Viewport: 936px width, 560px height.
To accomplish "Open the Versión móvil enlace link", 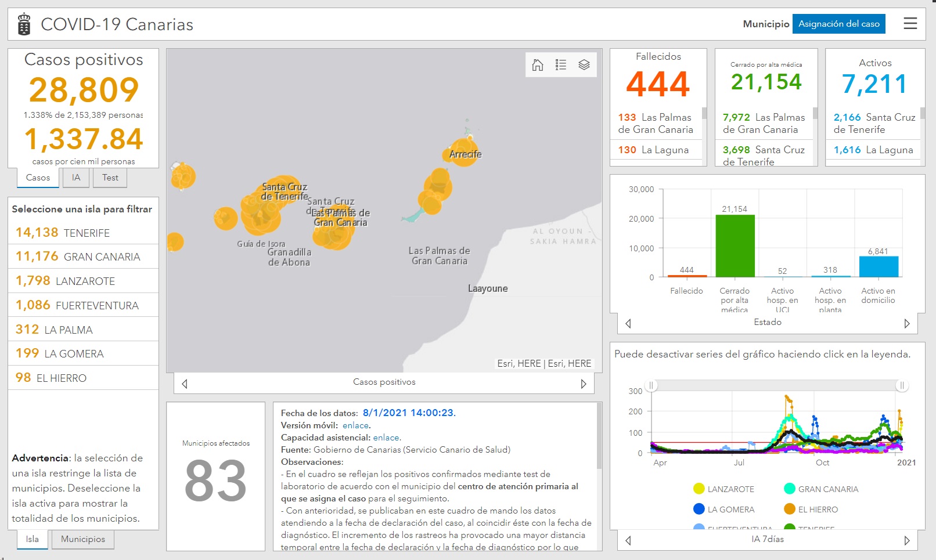I will point(355,425).
